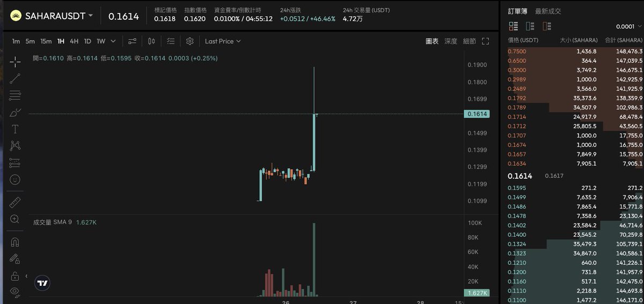Select the trend line drawing tool

[x=15, y=78]
